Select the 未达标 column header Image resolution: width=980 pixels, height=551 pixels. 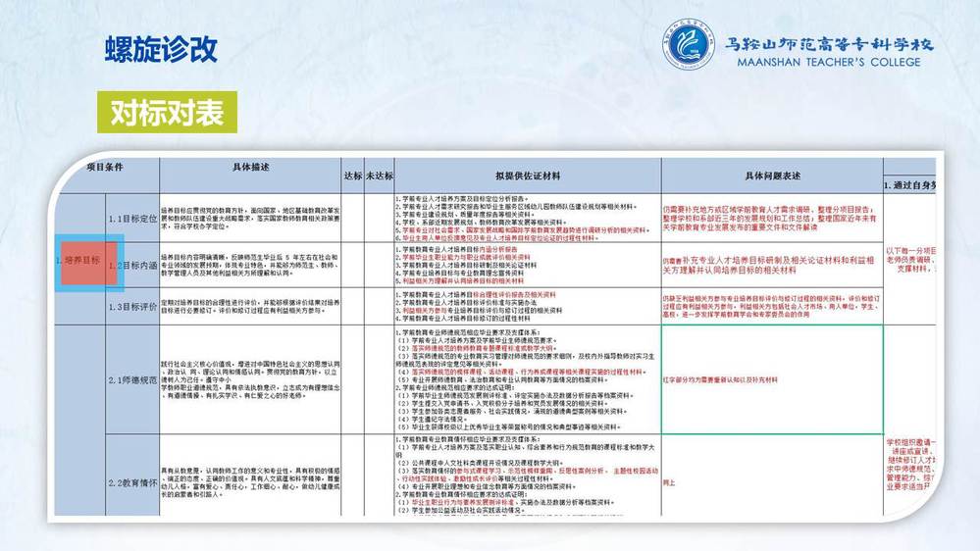tap(380, 176)
